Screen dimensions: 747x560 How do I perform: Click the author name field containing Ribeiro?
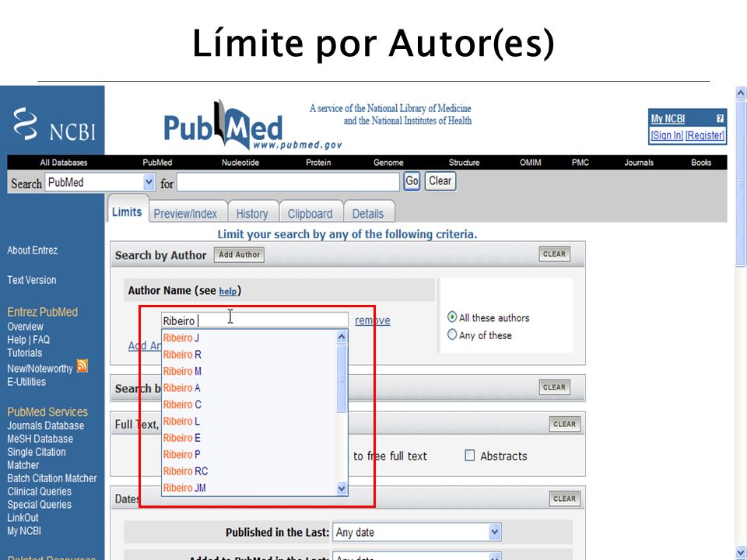click(x=255, y=320)
